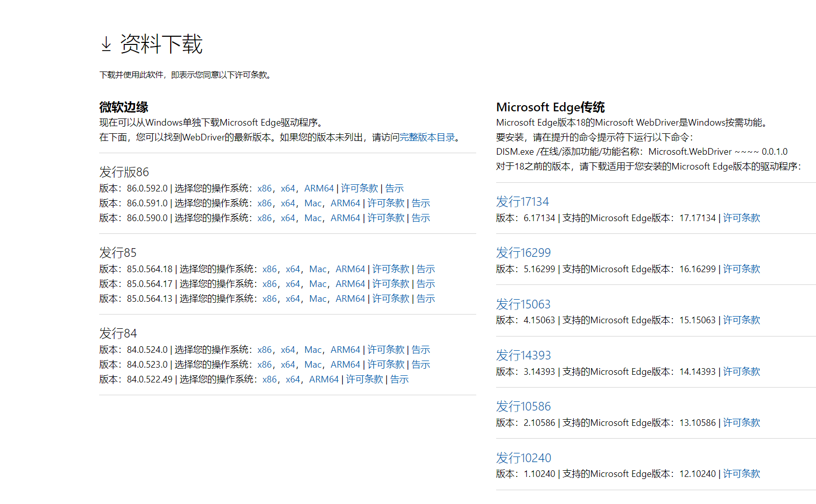Select the DISM.exe command line text
Image resolution: width=816 pixels, height=504 pixels.
click(x=642, y=152)
